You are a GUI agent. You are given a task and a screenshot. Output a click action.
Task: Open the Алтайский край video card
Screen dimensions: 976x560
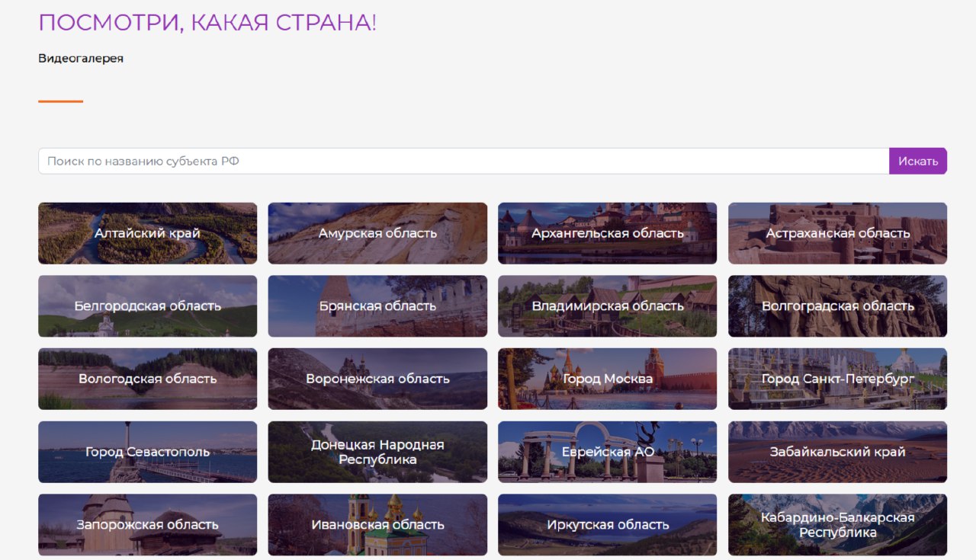pyautogui.click(x=147, y=233)
